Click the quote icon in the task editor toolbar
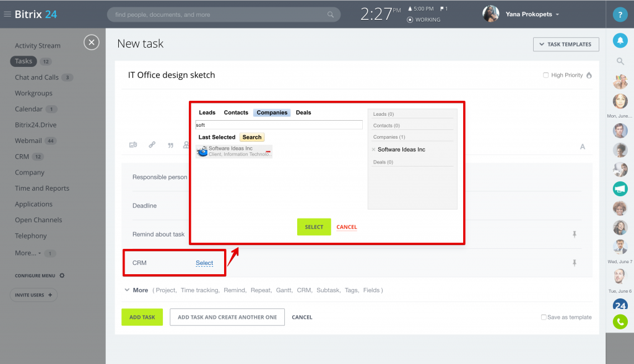Viewport: 634px width, 364px height. pyautogui.click(x=171, y=145)
